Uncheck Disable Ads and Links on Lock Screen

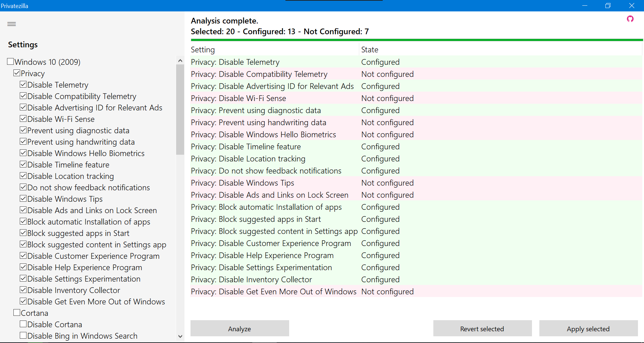click(x=23, y=210)
